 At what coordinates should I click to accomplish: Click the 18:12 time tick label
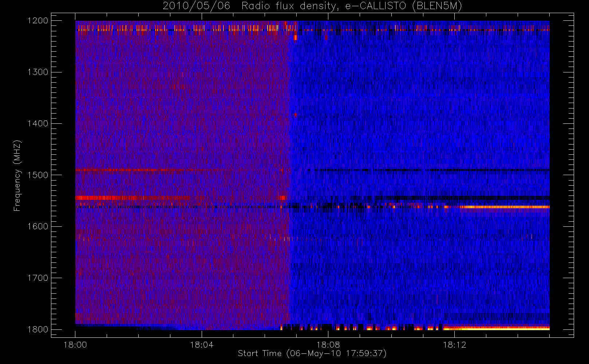point(454,345)
